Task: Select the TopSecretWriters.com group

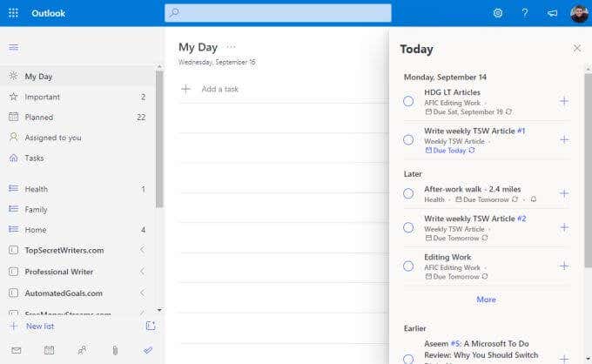Action: click(x=64, y=250)
